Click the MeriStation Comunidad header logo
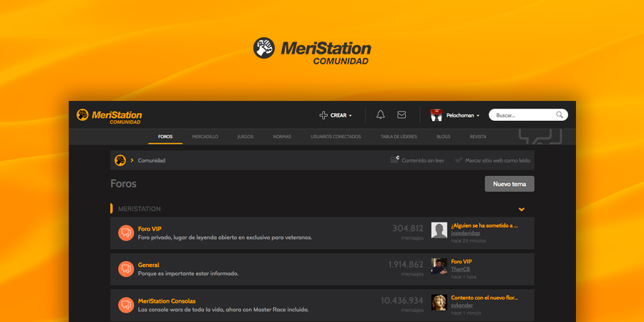644x322 pixels. pyautogui.click(x=109, y=116)
